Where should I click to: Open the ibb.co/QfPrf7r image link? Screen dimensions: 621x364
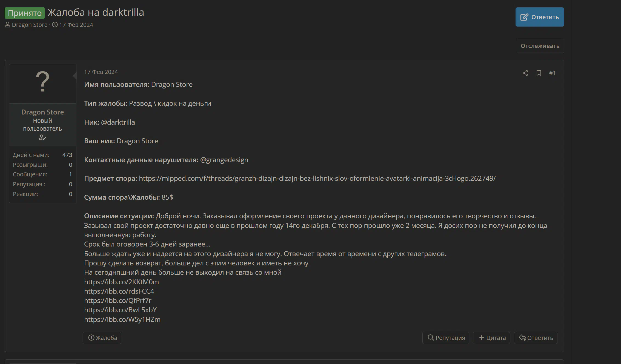tap(118, 300)
